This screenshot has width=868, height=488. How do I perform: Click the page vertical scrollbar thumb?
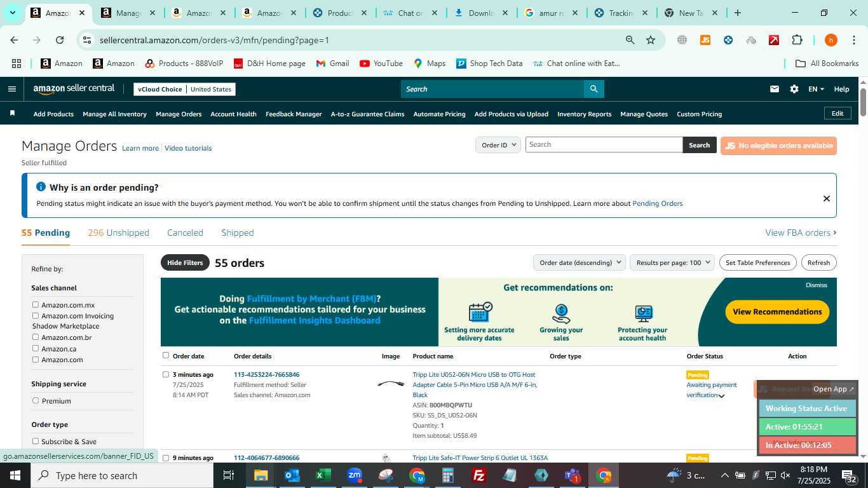(863, 102)
